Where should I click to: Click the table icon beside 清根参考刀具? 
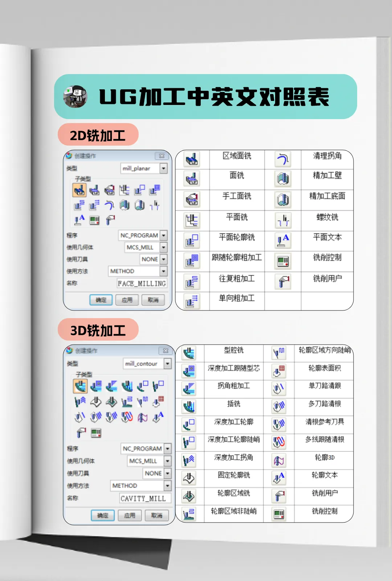[279, 424]
